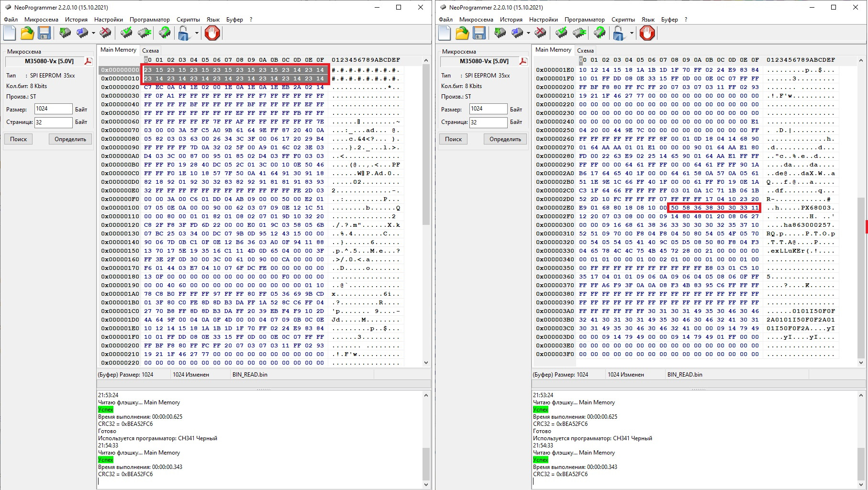Image resolution: width=868 pixels, height=490 pixels.
Task: Erase the chip in the left window
Action: [x=105, y=33]
